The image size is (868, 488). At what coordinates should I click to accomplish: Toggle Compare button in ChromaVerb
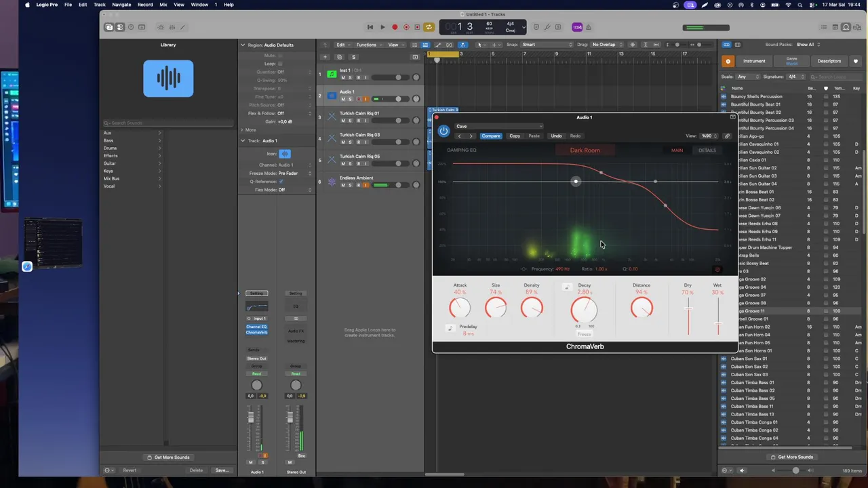[x=491, y=136]
